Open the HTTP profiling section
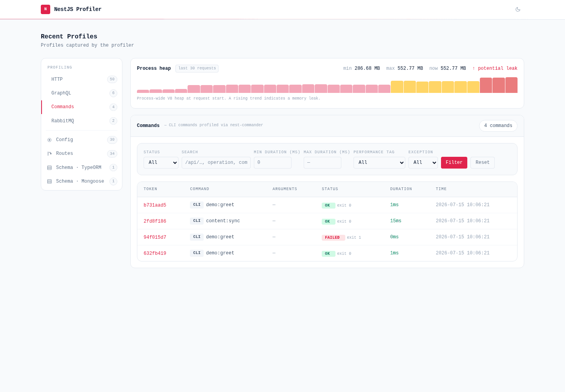The image size is (565, 392). pos(82,80)
